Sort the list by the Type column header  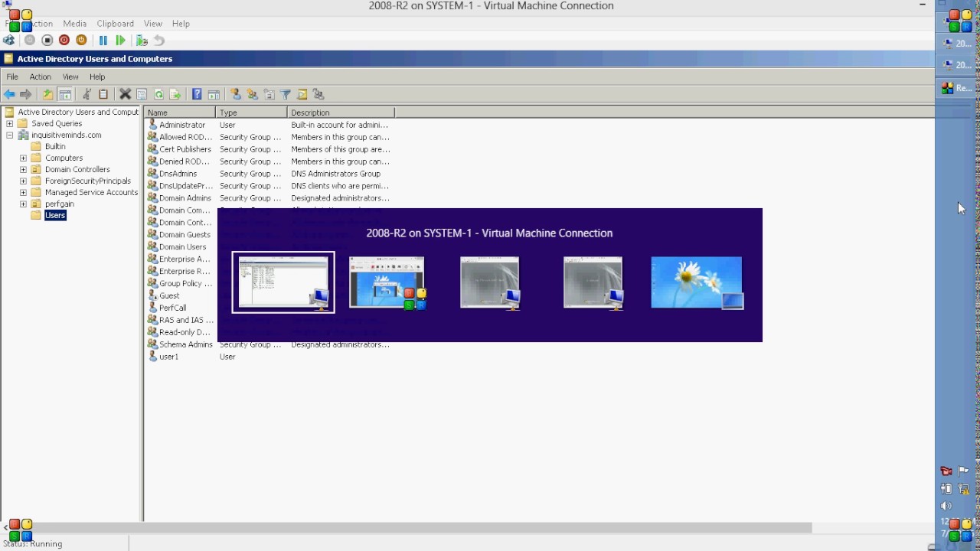252,112
